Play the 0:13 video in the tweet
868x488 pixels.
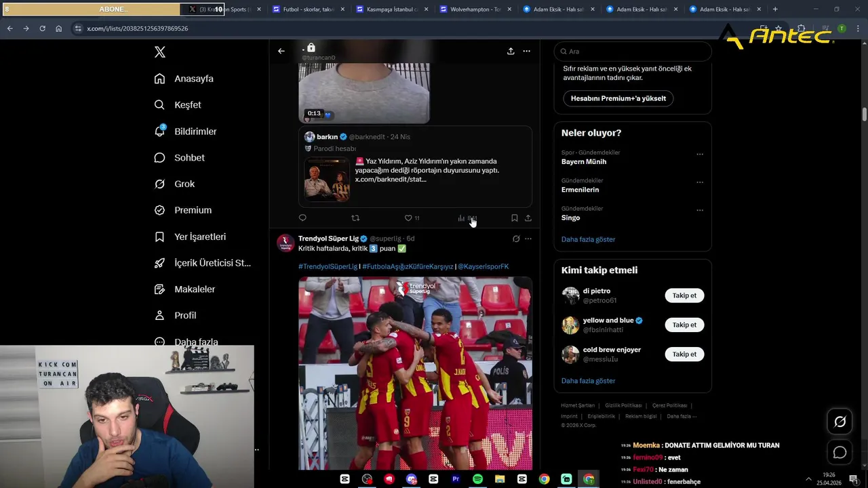click(364, 94)
